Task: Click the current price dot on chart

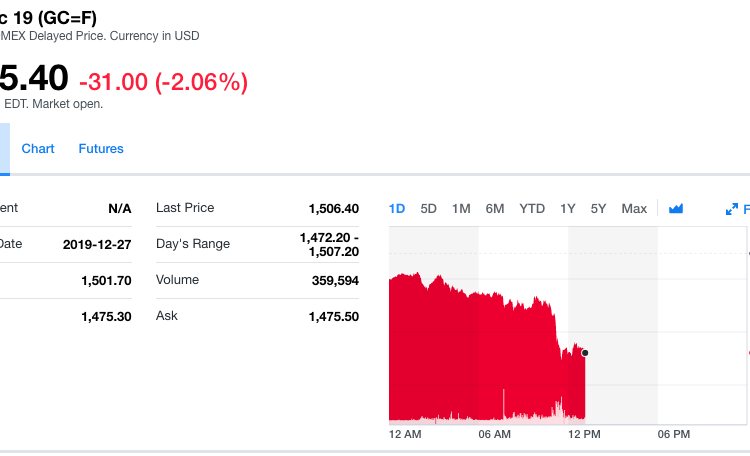Action: coord(585,353)
